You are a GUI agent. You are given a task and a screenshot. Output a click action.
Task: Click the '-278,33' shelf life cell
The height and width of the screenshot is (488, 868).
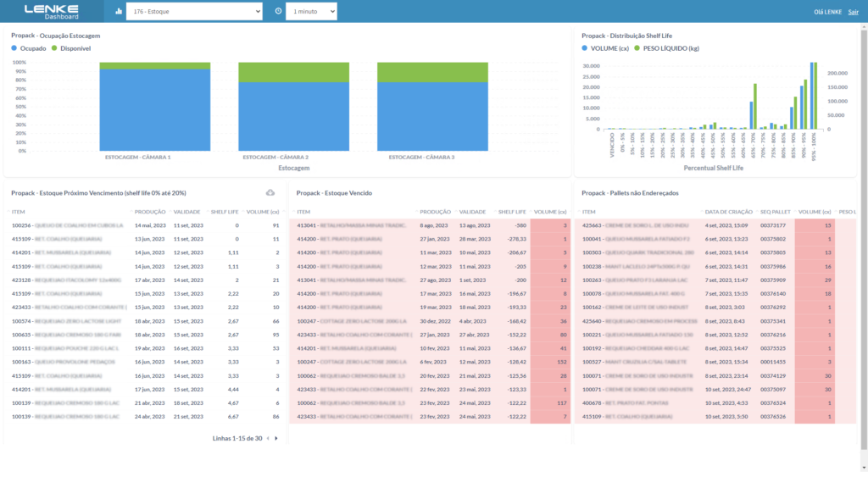pyautogui.click(x=517, y=239)
